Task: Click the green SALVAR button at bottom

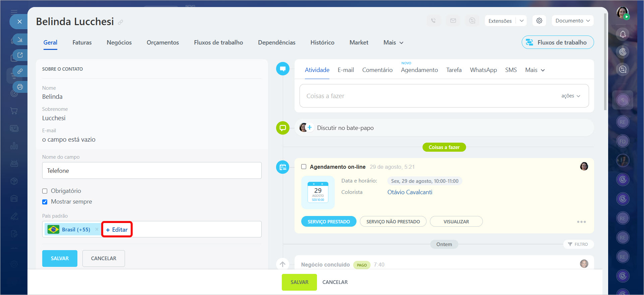Action: 299,282
